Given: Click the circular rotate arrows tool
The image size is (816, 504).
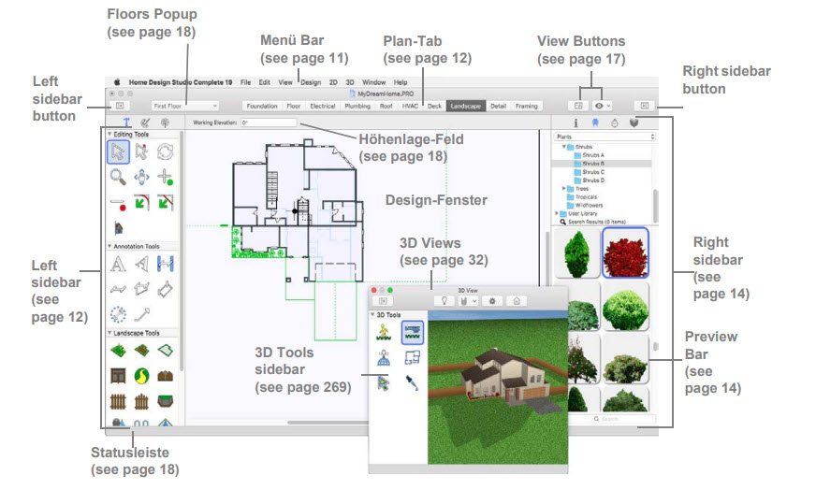Looking at the screenshot, I should pyautogui.click(x=165, y=151).
